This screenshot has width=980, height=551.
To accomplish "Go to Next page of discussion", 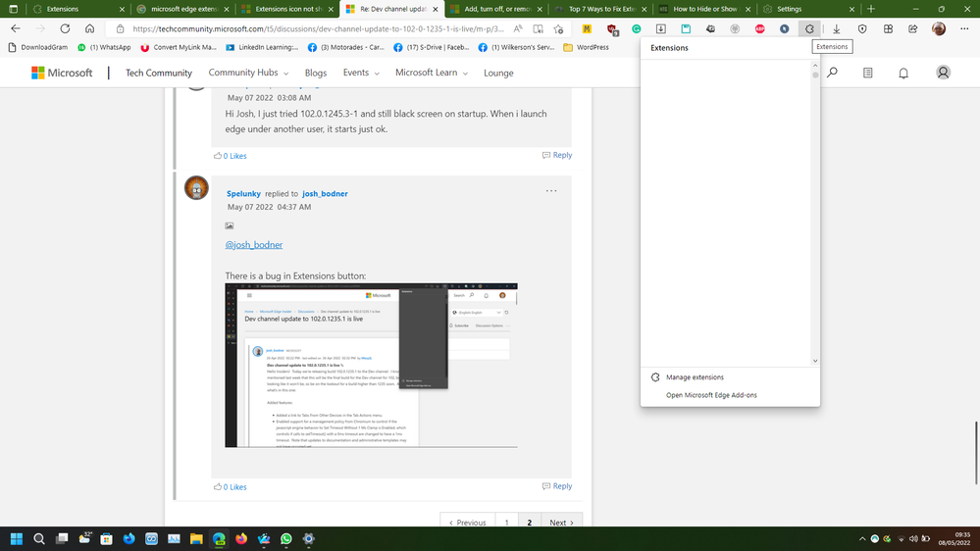I will pos(561,523).
